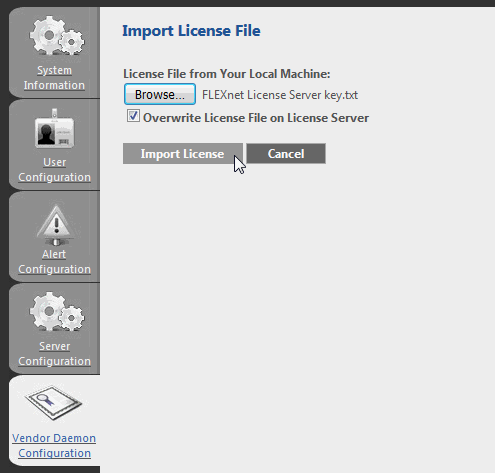Go to the User Configuration link
Image resolution: width=495 pixels, height=473 pixels.
click(54, 170)
